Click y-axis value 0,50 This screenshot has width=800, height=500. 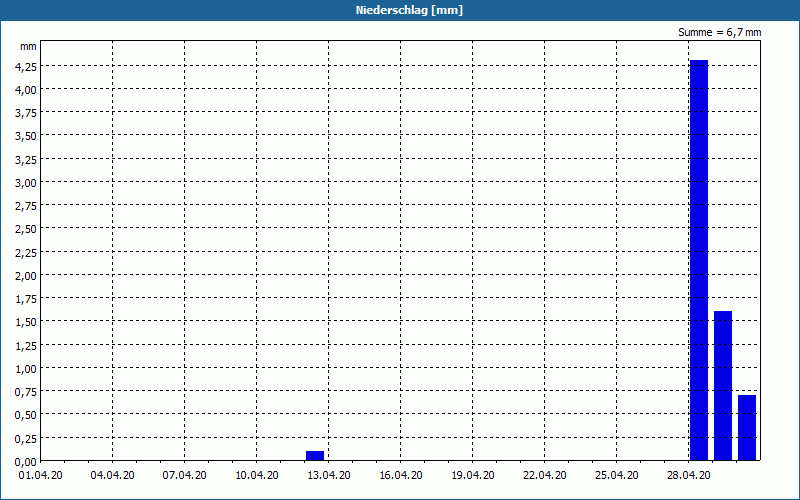pyautogui.click(x=26, y=415)
